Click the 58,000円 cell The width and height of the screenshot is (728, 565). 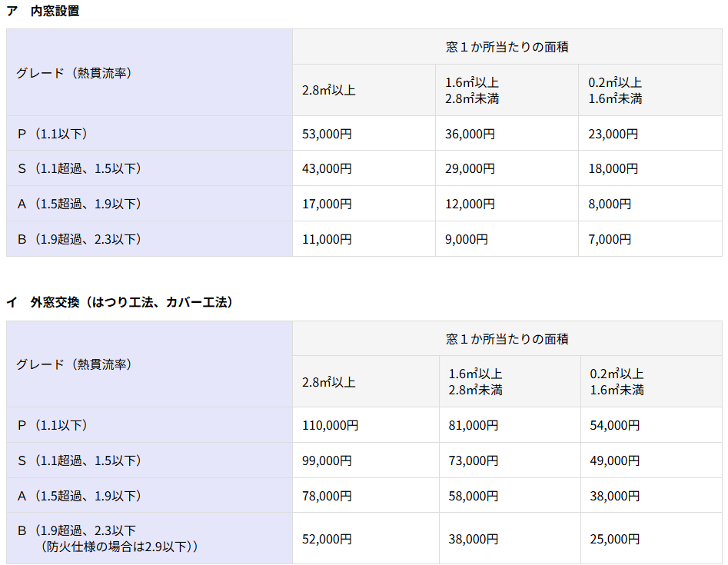point(473,496)
